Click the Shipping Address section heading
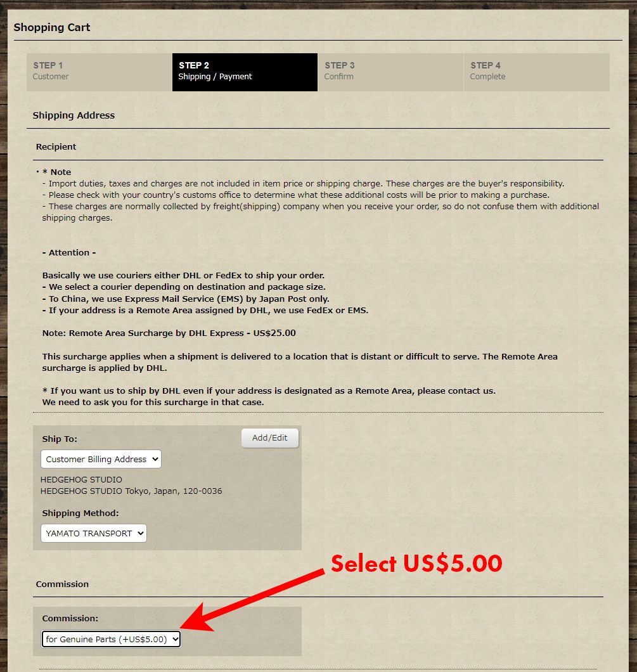The width and height of the screenshot is (637, 672). tap(74, 115)
